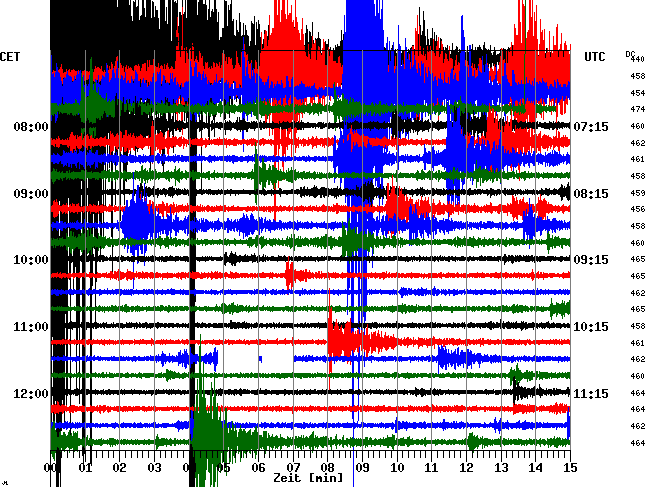
Task: Click the 'Zeit [min]' axis title
Action: coord(308,478)
